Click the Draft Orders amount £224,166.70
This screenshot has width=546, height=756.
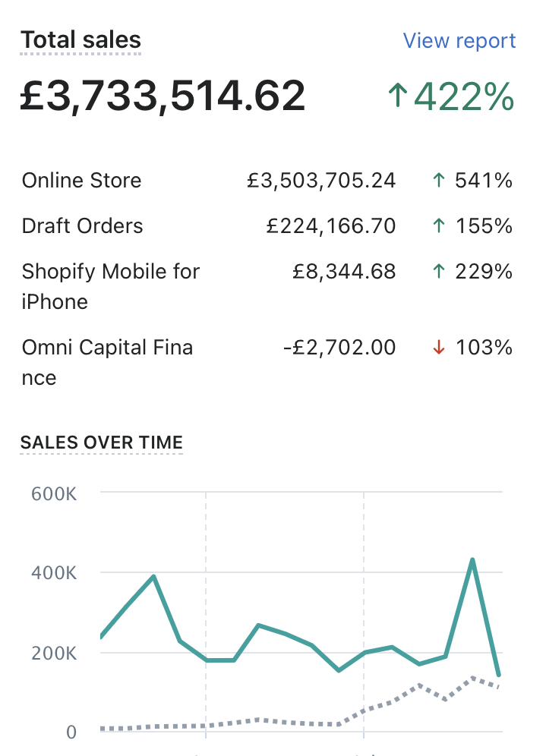click(x=331, y=226)
